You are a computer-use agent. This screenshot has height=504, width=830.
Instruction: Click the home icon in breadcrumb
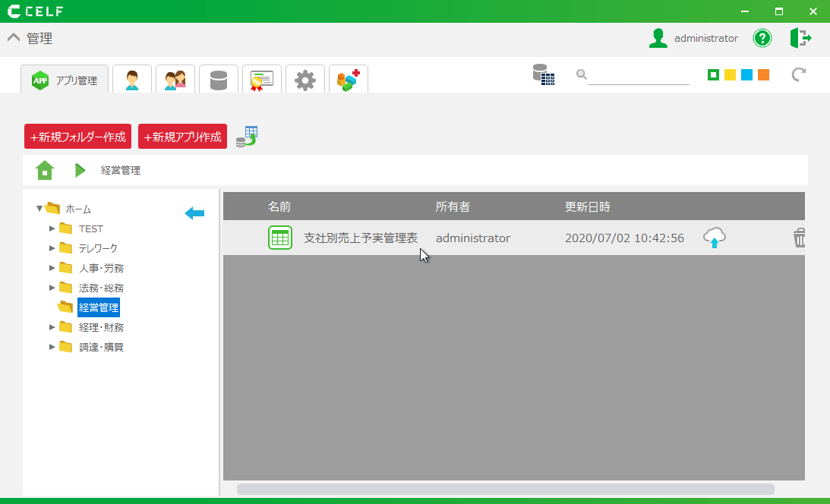pos(45,170)
